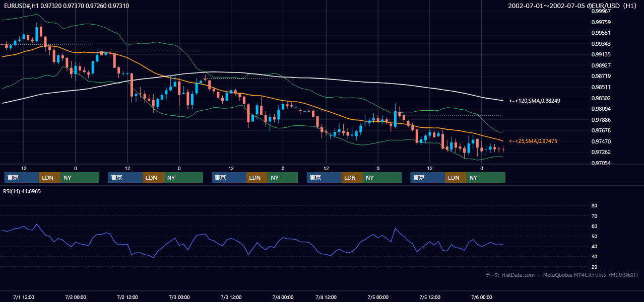Click the 0.99759 price axis label
The height and width of the screenshot is (302, 644).
pyautogui.click(x=601, y=22)
